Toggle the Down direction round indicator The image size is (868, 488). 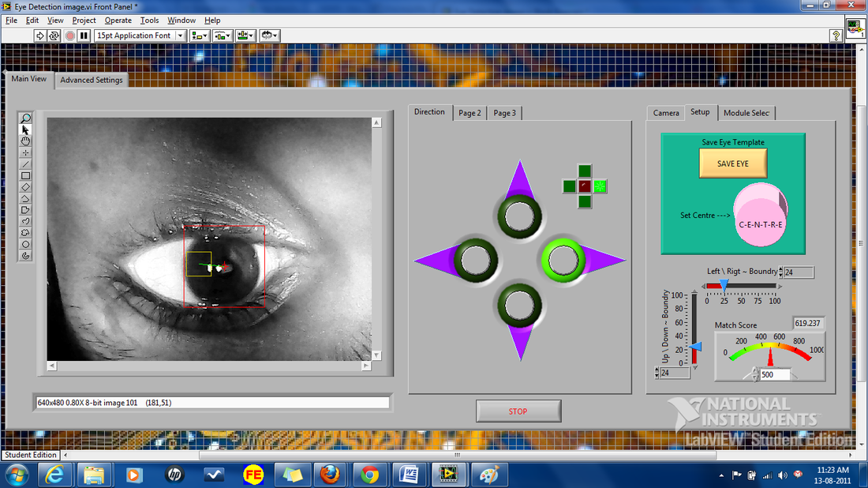click(x=519, y=306)
